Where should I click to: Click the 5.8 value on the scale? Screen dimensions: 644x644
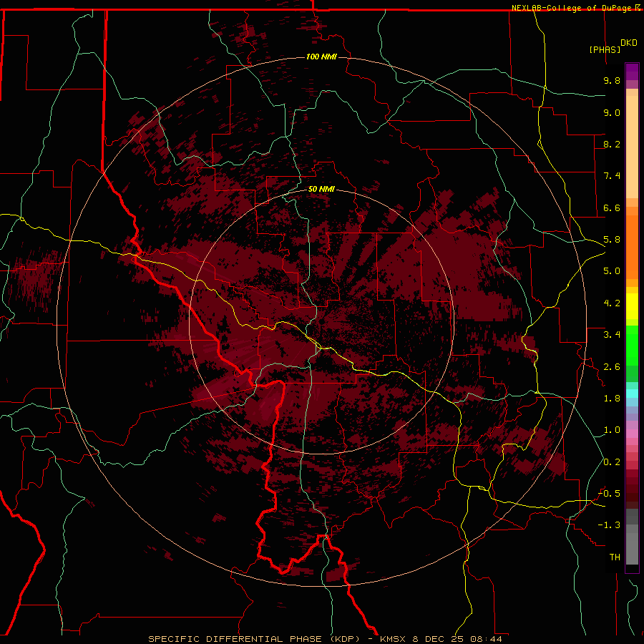612,240
